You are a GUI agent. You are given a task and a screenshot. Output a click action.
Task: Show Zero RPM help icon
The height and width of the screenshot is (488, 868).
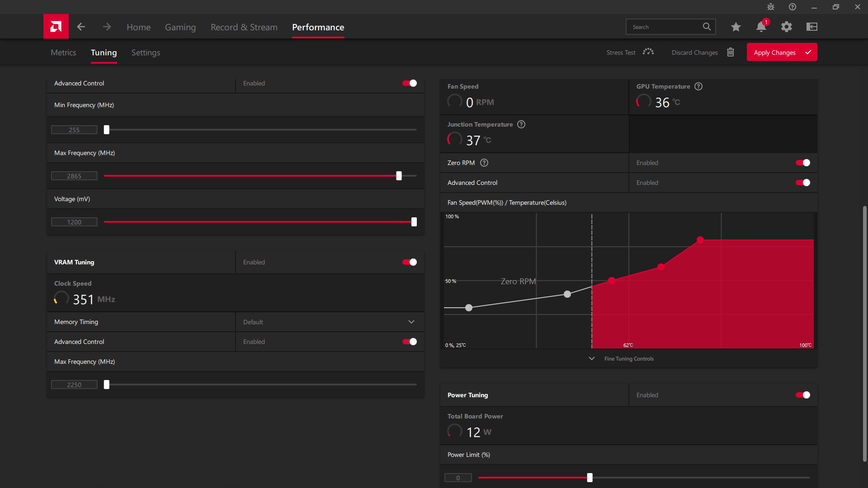tap(484, 163)
